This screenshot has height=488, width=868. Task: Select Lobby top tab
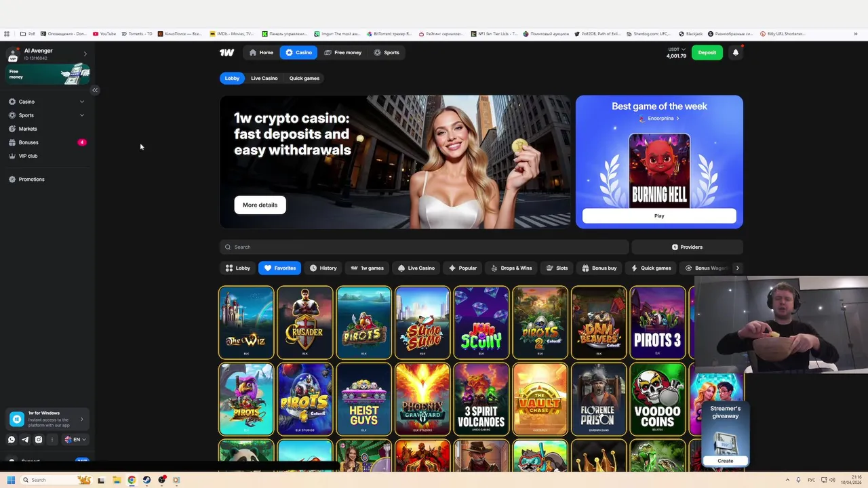(232, 78)
